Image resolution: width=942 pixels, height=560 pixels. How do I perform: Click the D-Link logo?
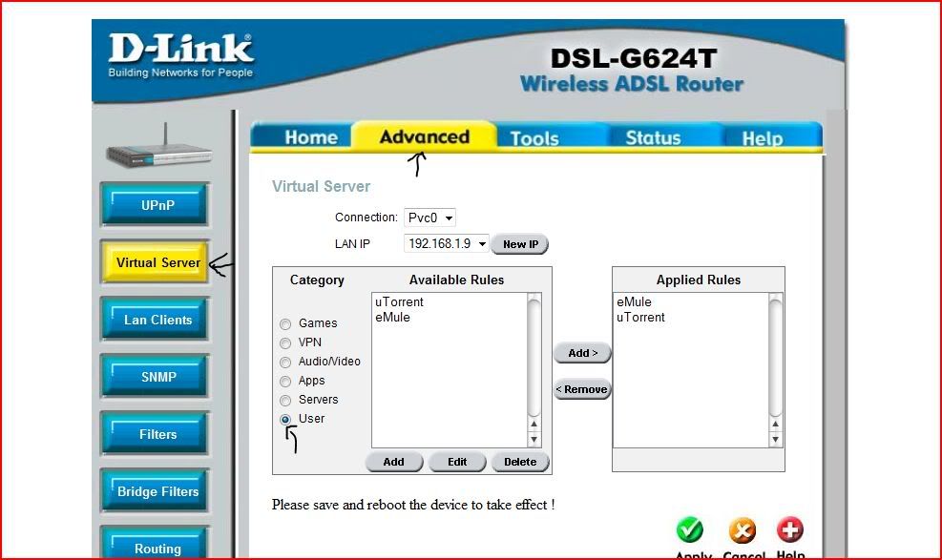click(180, 56)
